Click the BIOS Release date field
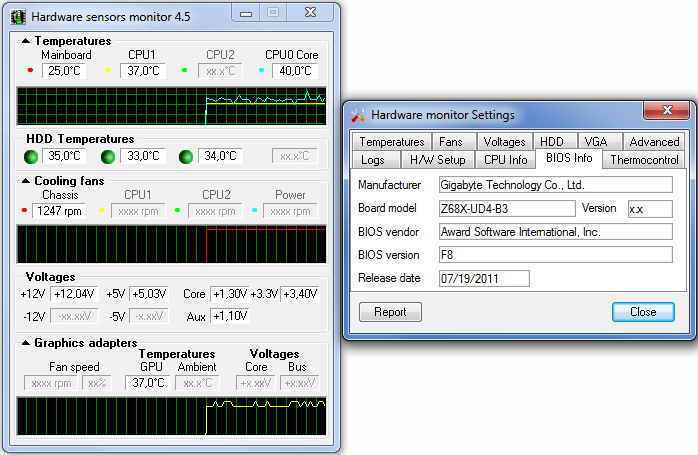The image size is (698, 455). click(483, 278)
